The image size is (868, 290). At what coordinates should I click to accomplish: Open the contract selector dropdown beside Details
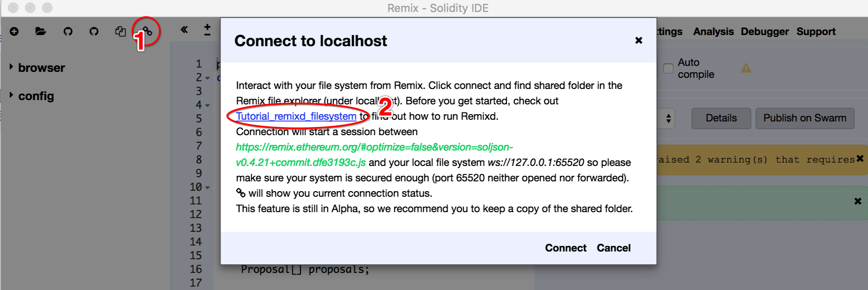pyautogui.click(x=669, y=118)
